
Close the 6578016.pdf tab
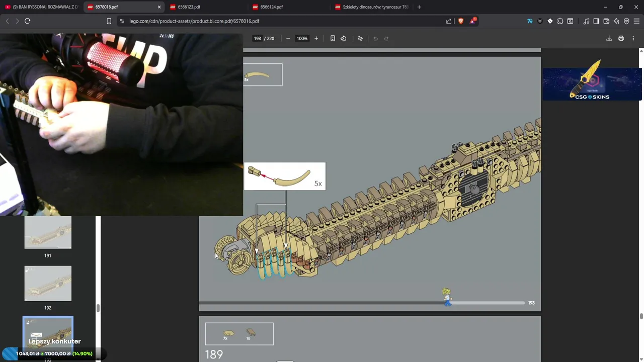click(x=159, y=7)
